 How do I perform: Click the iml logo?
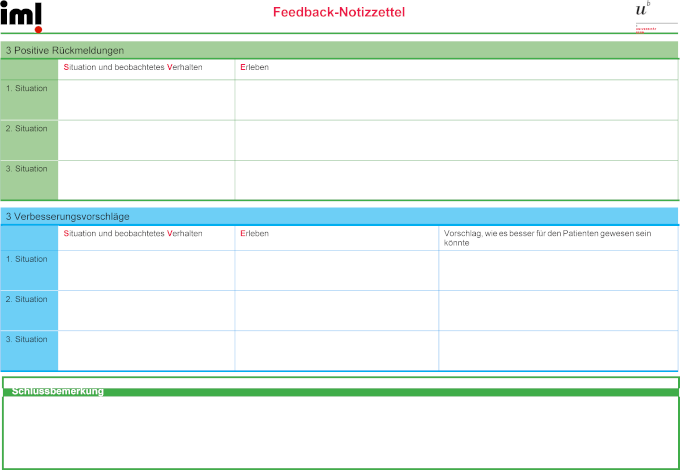(x=21, y=17)
